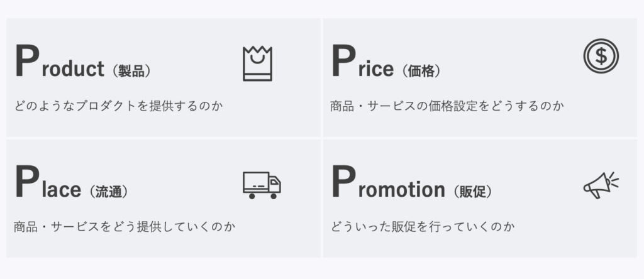
Task: Click the large P of Place
Action: [27, 182]
